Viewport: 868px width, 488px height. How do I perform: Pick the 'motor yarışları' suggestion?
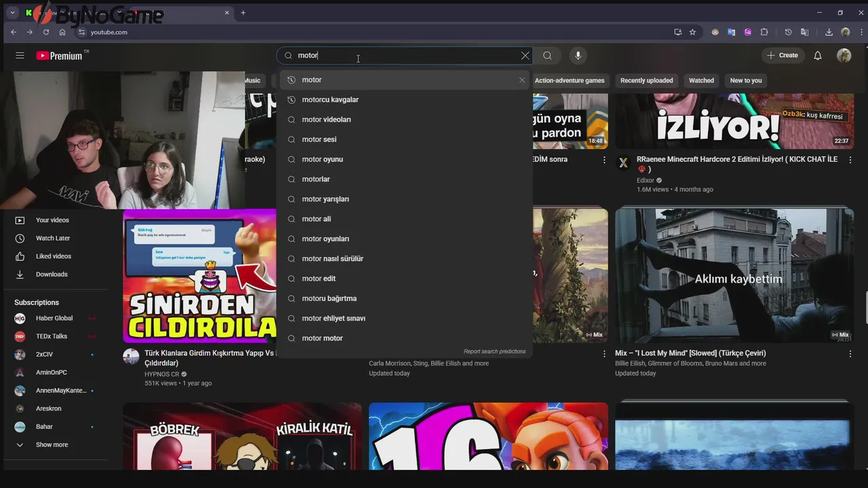tap(405, 199)
